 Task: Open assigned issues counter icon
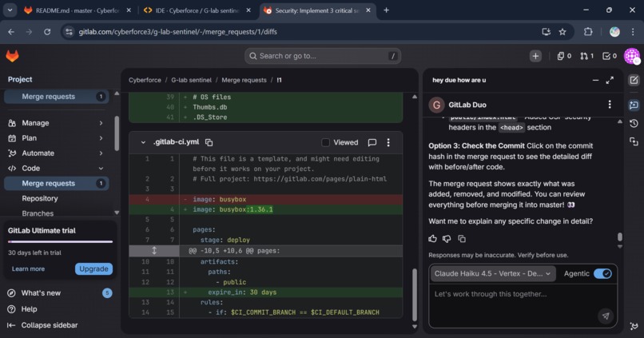(x=564, y=56)
